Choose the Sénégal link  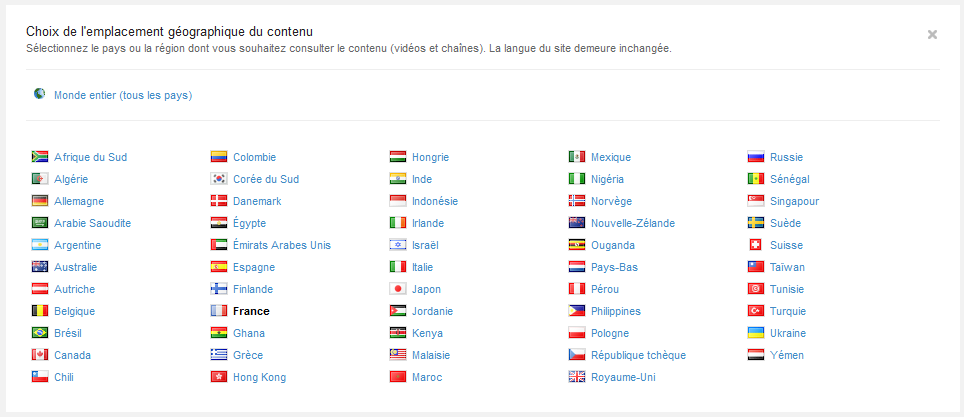(789, 179)
